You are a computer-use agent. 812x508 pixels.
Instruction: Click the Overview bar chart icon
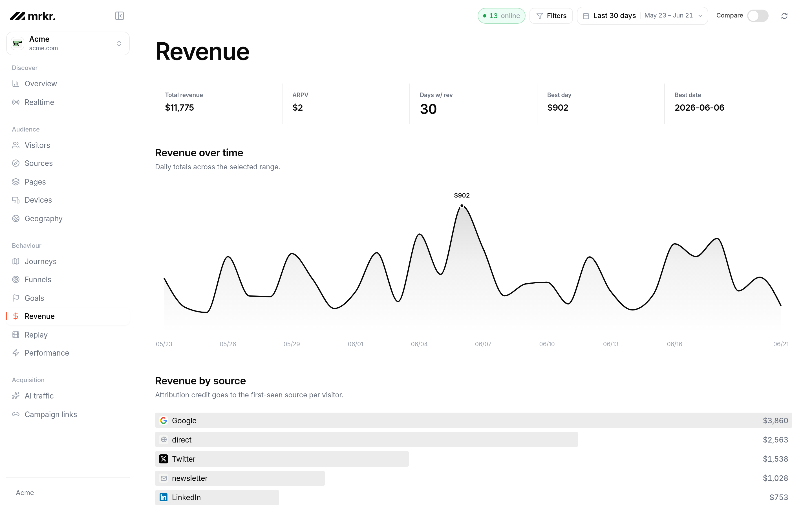pyautogui.click(x=16, y=84)
